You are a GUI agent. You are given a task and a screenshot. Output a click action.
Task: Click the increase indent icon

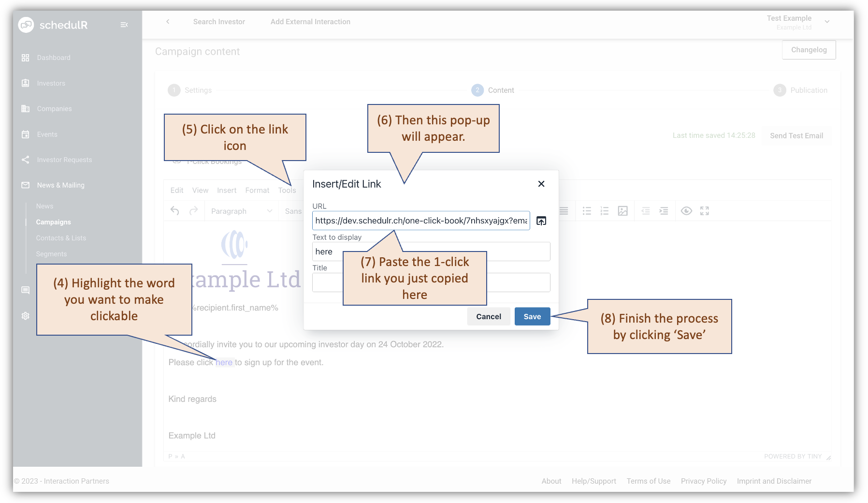pyautogui.click(x=663, y=210)
